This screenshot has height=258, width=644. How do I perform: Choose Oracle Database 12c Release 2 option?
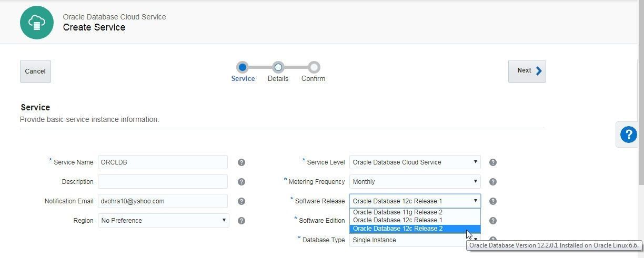(415, 229)
